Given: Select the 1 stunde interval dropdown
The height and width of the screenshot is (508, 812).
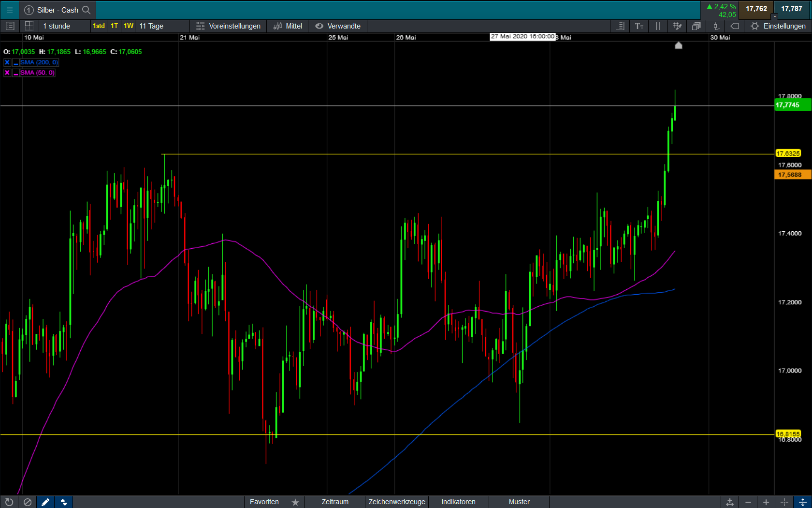Looking at the screenshot, I should point(64,26).
